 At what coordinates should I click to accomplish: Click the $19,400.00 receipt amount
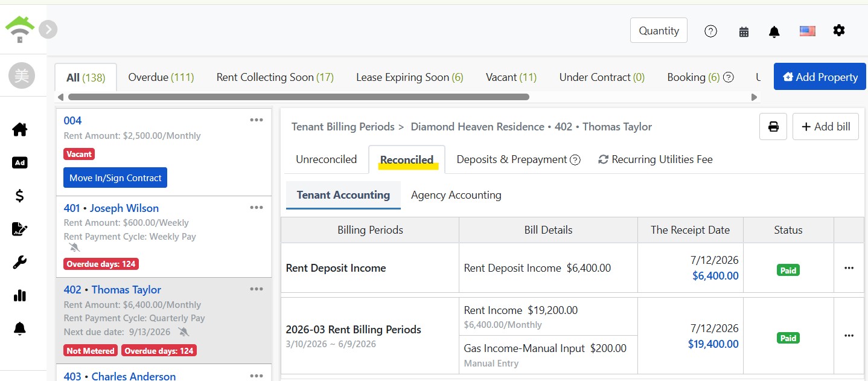coord(713,344)
